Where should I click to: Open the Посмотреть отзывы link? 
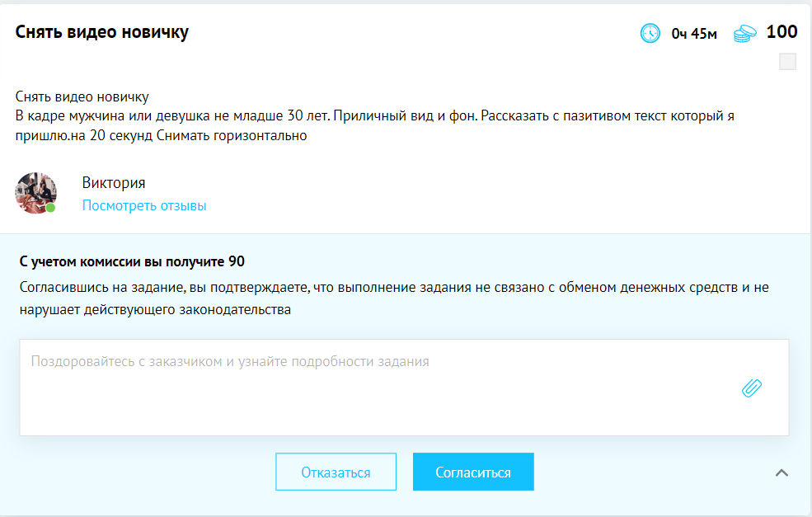(144, 205)
